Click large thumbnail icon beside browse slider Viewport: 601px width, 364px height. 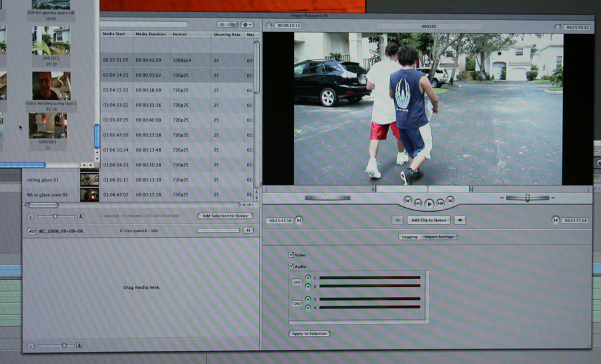click(81, 216)
